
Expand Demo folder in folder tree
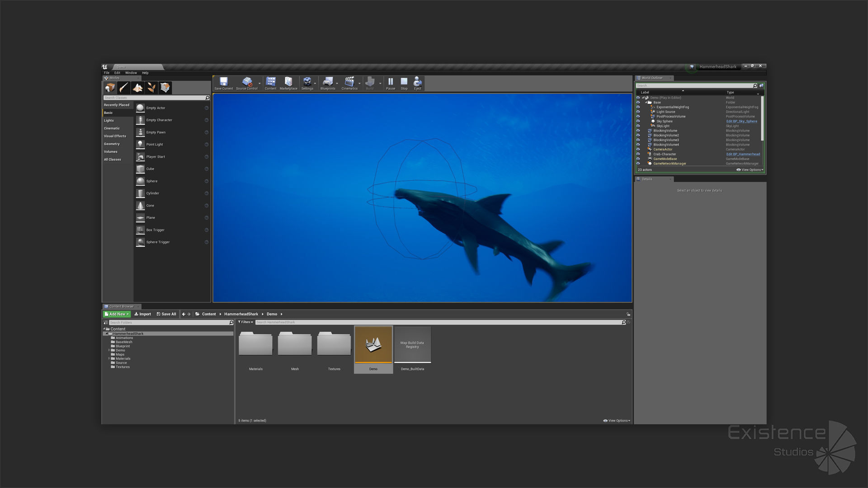[109, 350]
